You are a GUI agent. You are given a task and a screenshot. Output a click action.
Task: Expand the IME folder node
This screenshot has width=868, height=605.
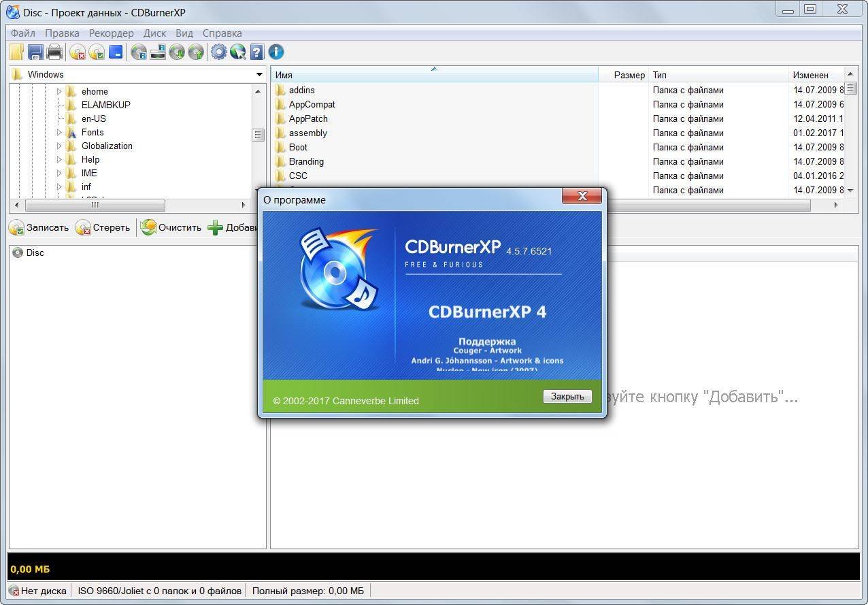pos(59,173)
